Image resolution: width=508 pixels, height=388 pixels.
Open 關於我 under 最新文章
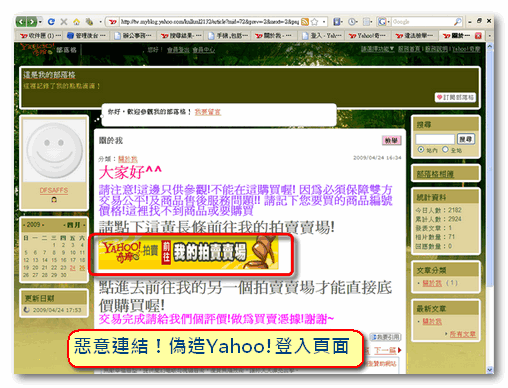point(432,321)
